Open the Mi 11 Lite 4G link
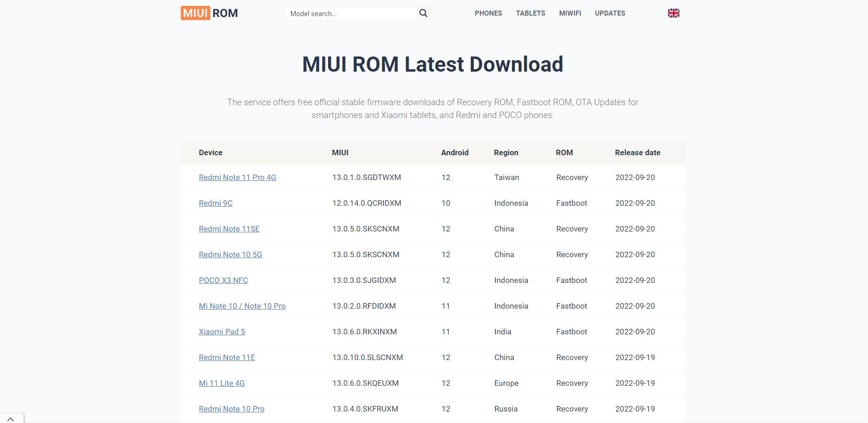868x423 pixels. [x=222, y=383]
